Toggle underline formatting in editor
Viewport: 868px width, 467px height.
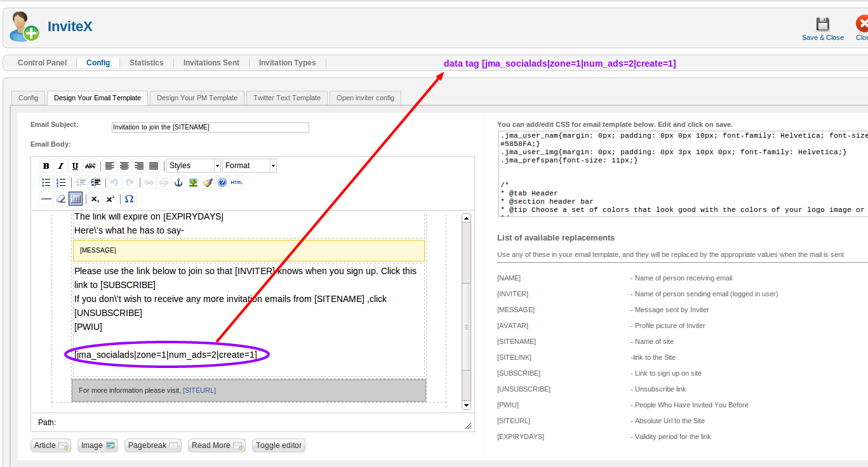76,166
